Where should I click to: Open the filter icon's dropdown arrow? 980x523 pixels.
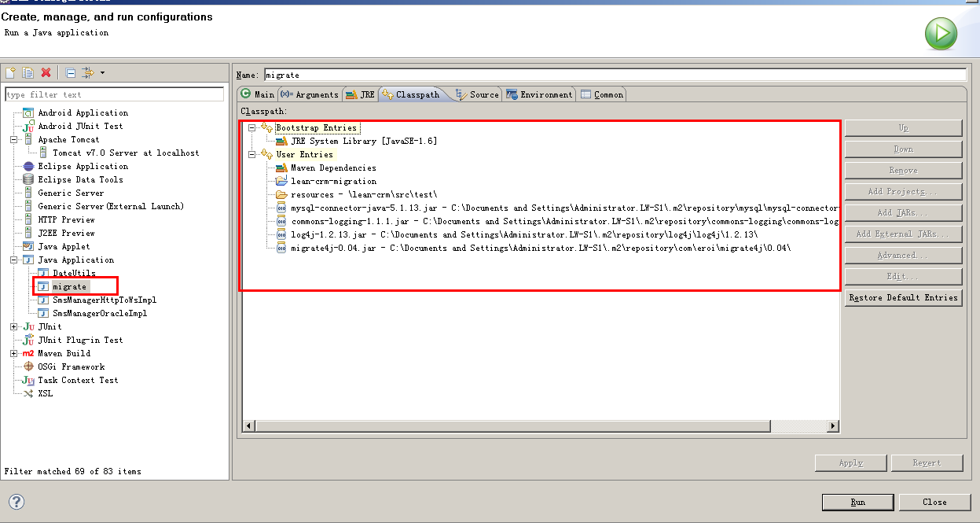coord(102,73)
